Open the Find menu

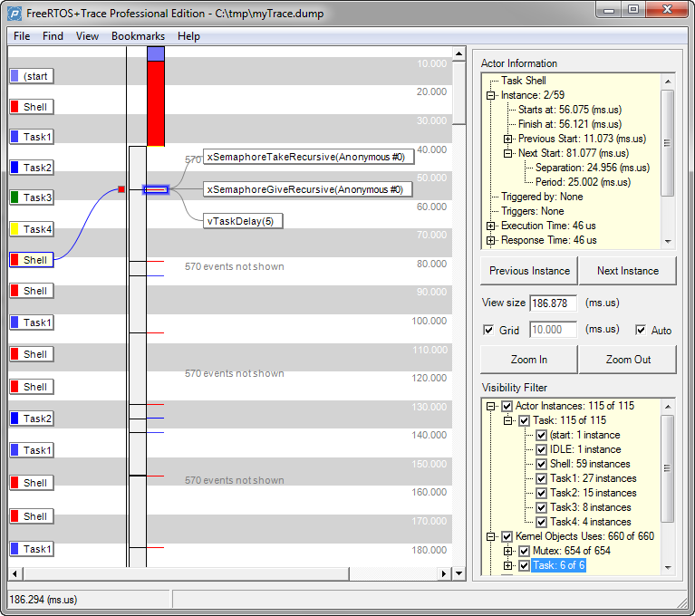coord(53,36)
